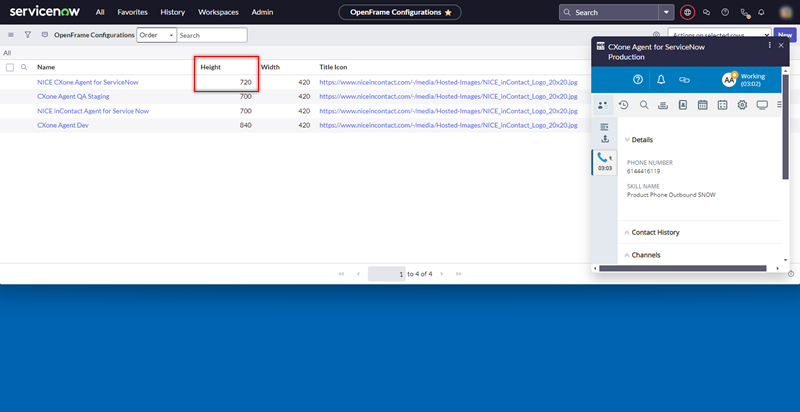Open CXone Agent QA Staging record
The image size is (800, 412).
[x=73, y=96]
